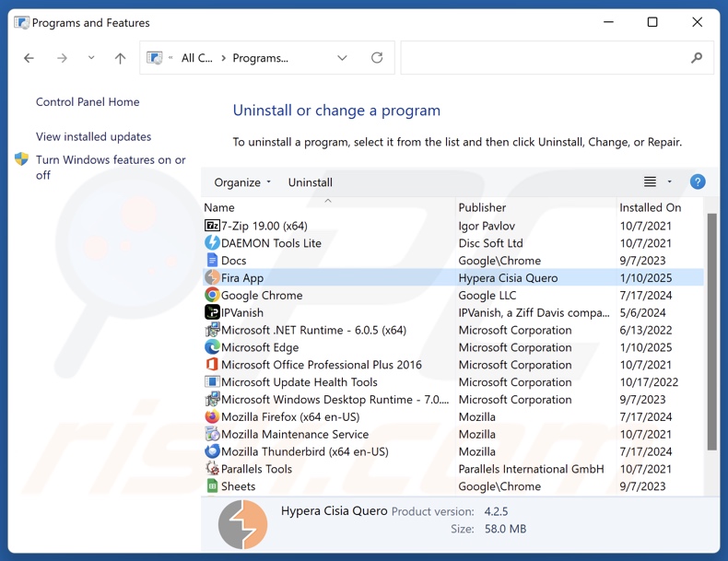The width and height of the screenshot is (728, 561).
Task: Click publisher 'Disc Soft Ltd'
Action: tap(490, 243)
